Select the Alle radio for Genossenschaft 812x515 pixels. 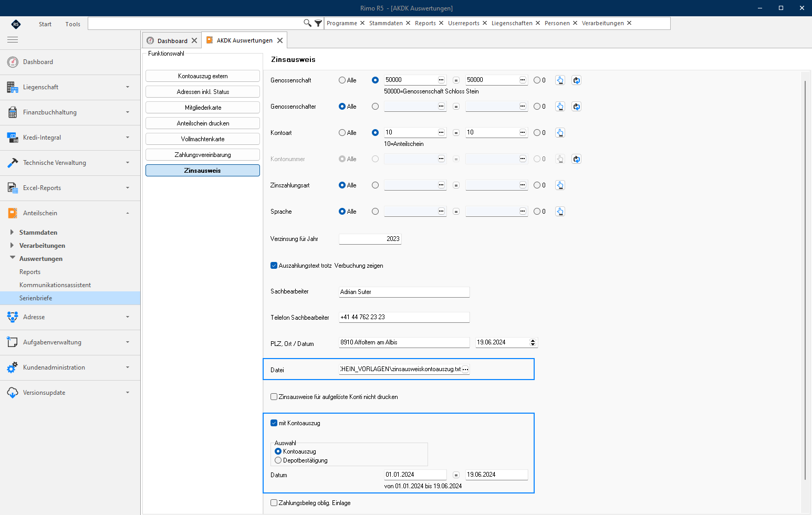pos(342,80)
